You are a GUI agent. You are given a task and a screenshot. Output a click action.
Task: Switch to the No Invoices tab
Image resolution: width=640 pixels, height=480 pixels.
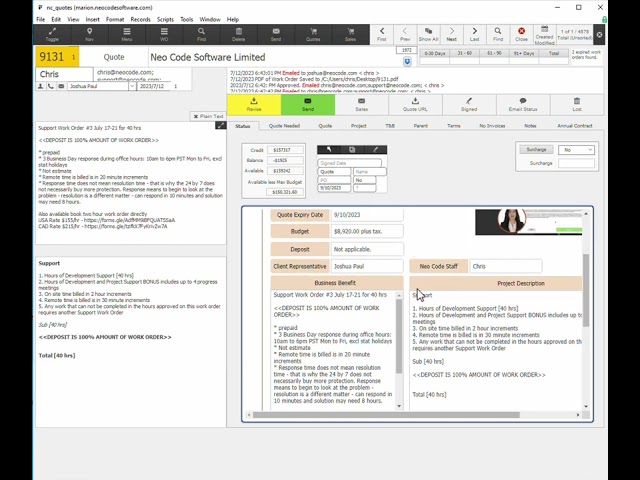tap(492, 126)
